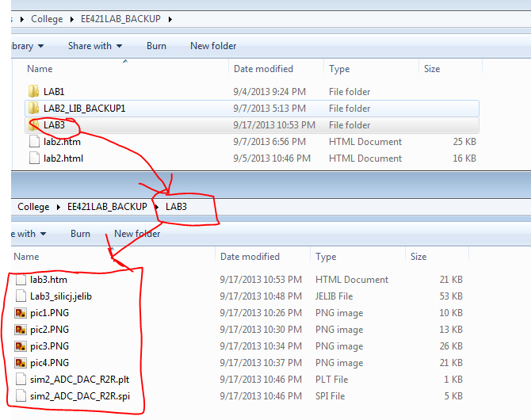The image size is (531, 420).
Task: Select the pic4.PNG image file icon
Action: click(x=21, y=363)
